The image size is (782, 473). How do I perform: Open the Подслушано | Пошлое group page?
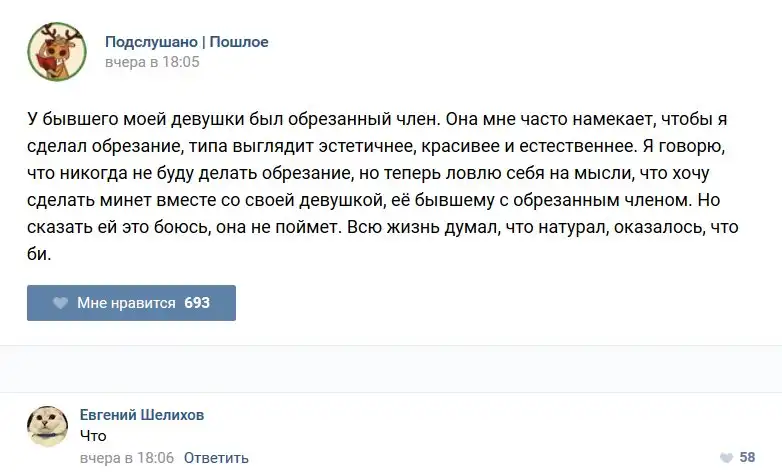tap(186, 42)
